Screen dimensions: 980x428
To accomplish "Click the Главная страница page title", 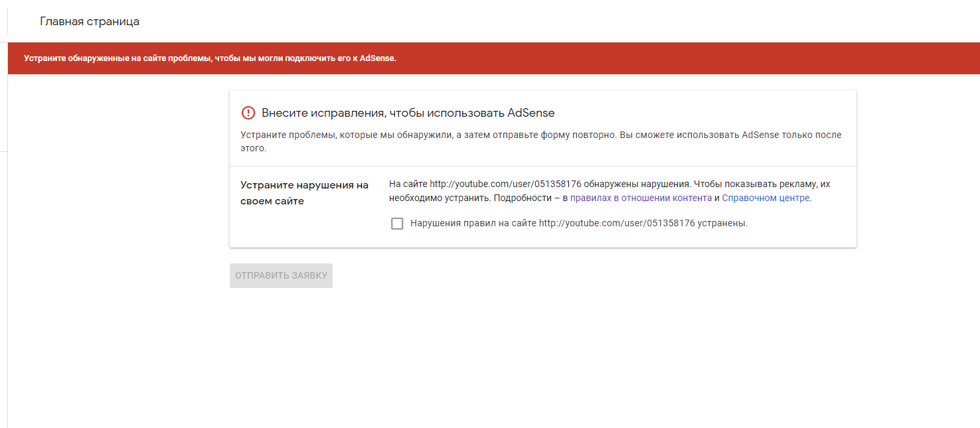I will click(90, 21).
